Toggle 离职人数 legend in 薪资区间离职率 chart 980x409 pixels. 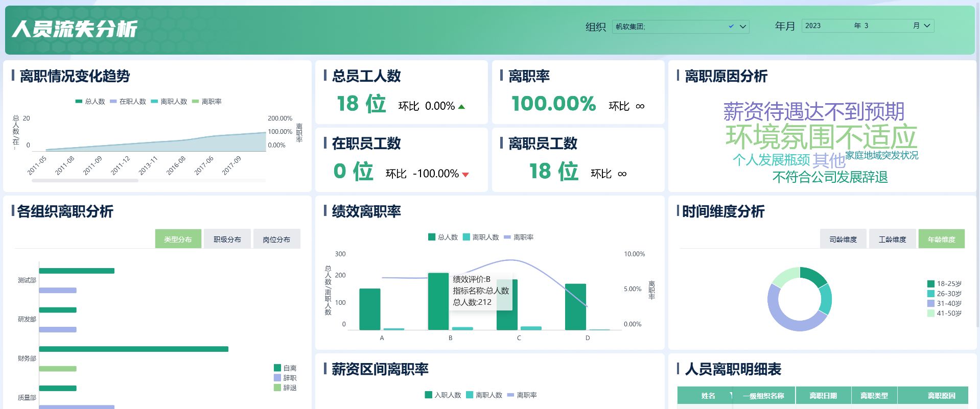[x=484, y=395]
